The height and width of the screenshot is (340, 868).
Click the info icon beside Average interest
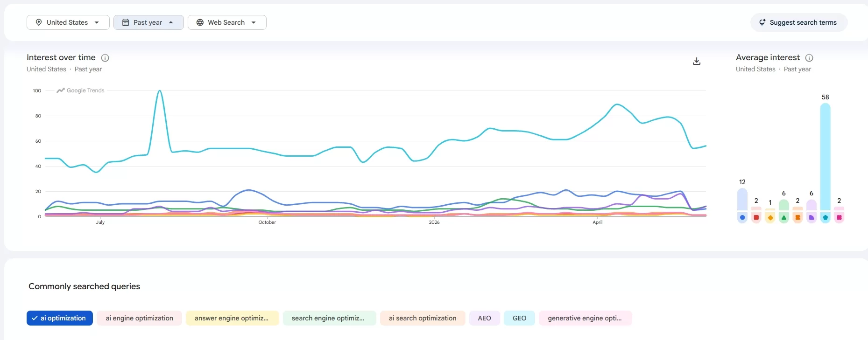[809, 58]
